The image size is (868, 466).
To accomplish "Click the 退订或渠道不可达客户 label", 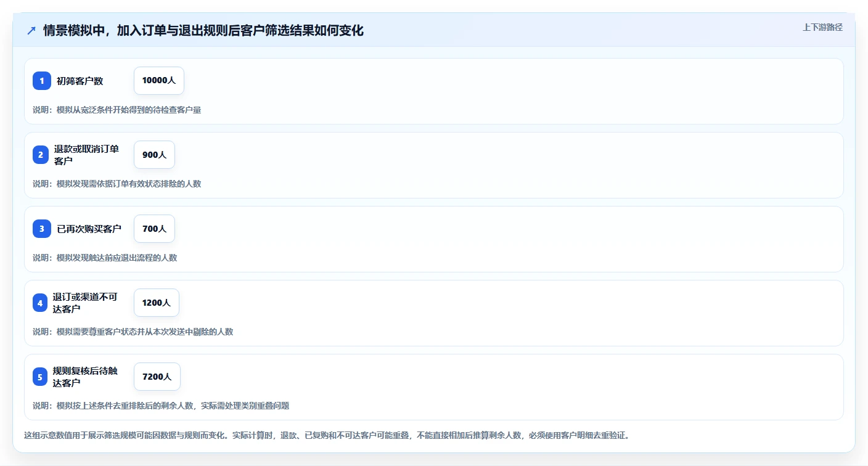I will (84, 303).
